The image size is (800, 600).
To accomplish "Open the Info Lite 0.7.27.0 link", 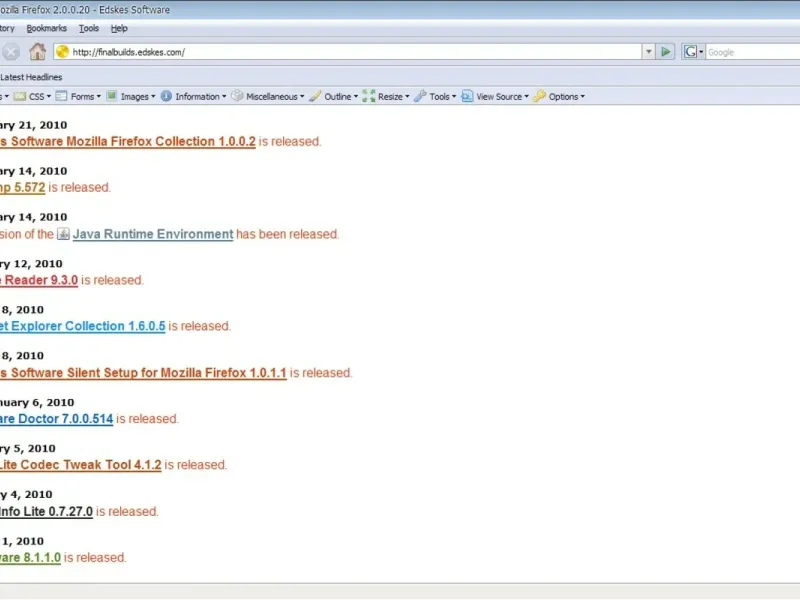I will (x=46, y=511).
